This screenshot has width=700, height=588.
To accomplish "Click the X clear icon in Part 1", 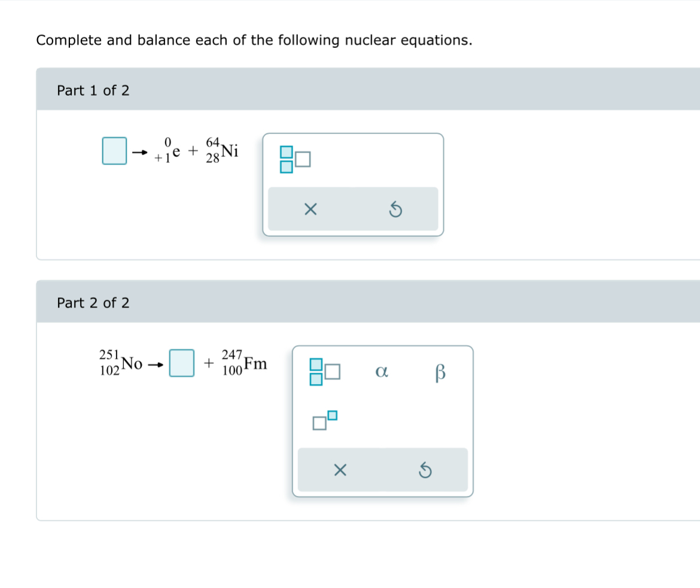I will tap(310, 209).
